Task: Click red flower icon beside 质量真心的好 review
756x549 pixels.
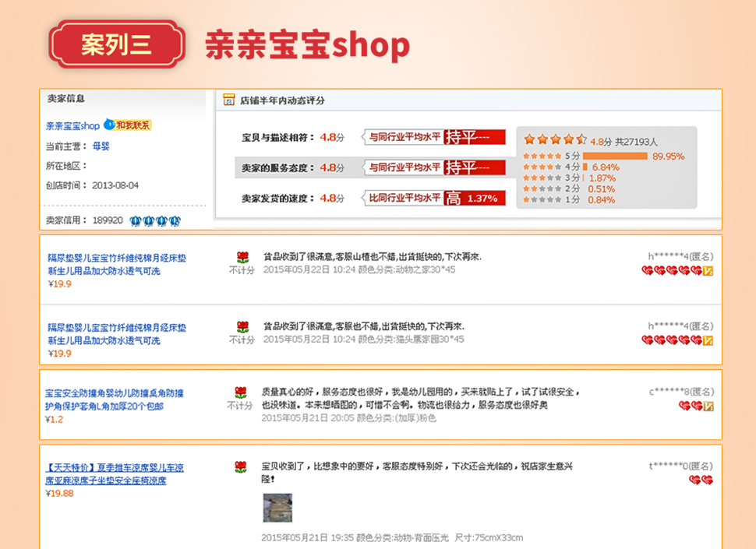Action: point(241,392)
